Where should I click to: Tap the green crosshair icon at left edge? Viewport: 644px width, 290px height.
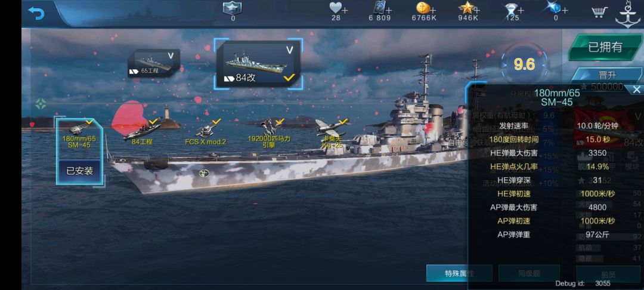click(41, 104)
